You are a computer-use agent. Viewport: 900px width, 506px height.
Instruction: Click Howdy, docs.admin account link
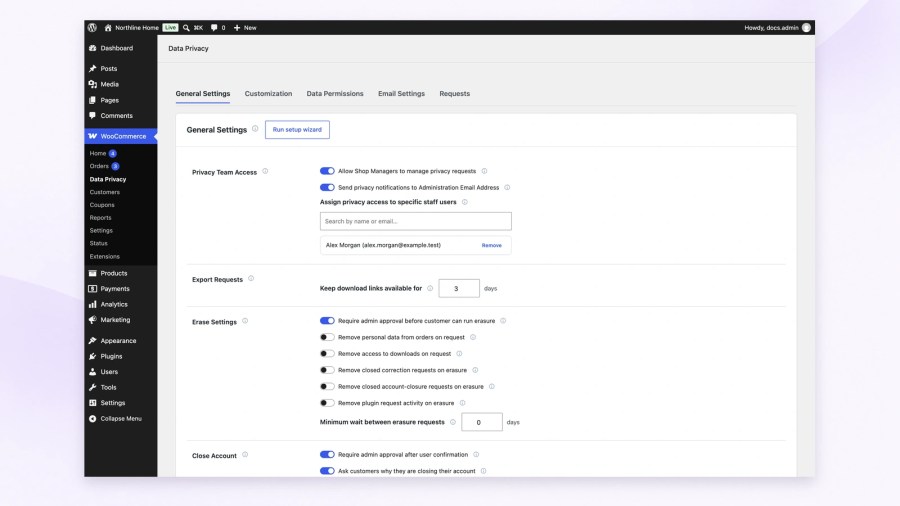coord(771,28)
